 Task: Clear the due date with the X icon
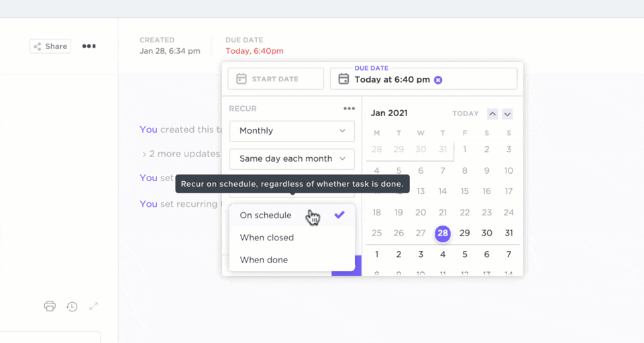(438, 80)
